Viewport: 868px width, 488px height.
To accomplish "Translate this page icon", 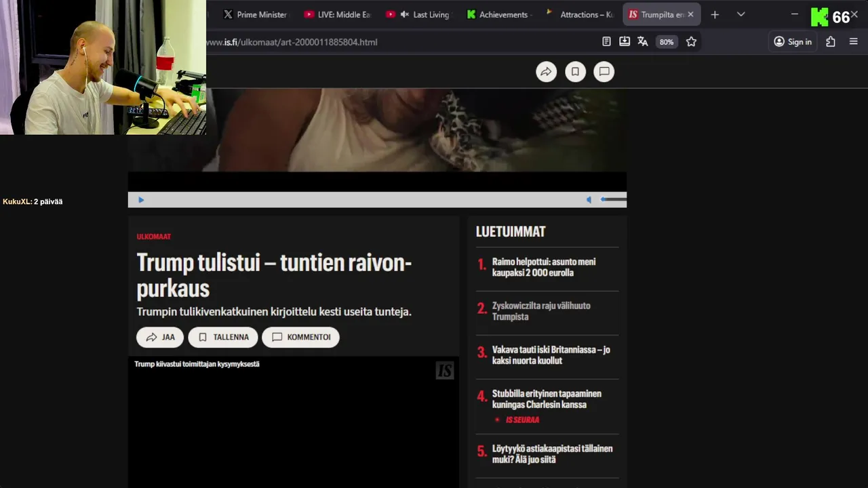I will click(x=643, y=41).
